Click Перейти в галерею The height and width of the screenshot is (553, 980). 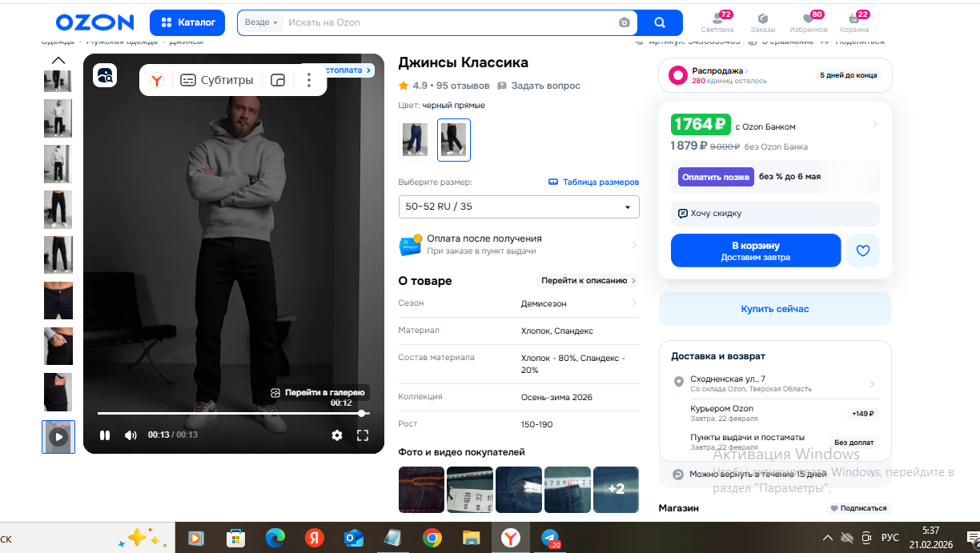tap(317, 393)
